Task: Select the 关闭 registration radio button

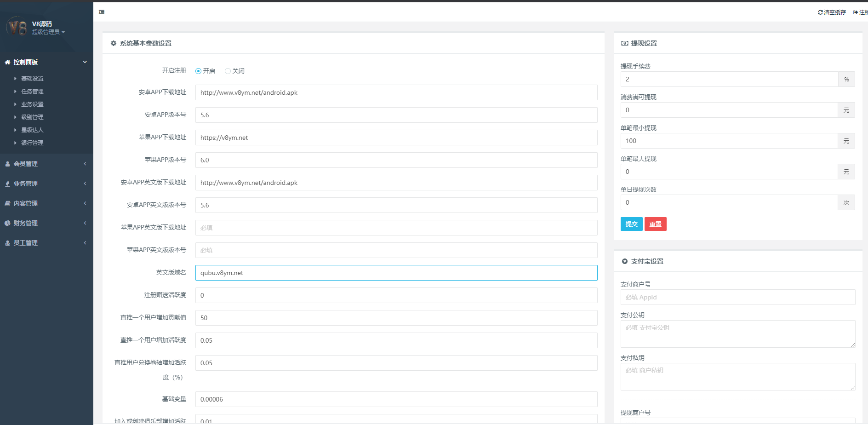Action: point(228,71)
